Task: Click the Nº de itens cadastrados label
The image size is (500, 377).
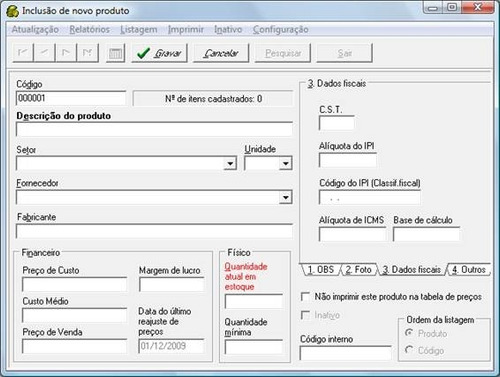Action: 213,99
